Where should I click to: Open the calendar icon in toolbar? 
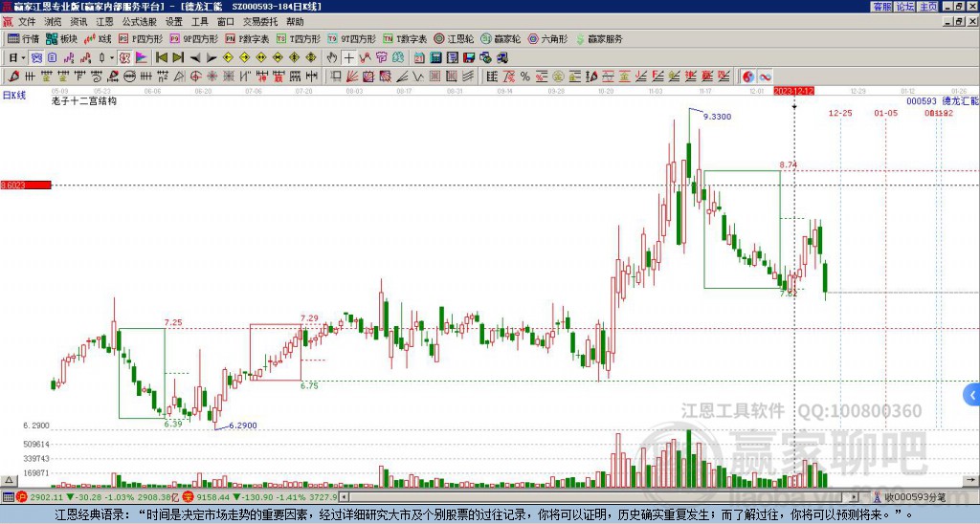419,58
